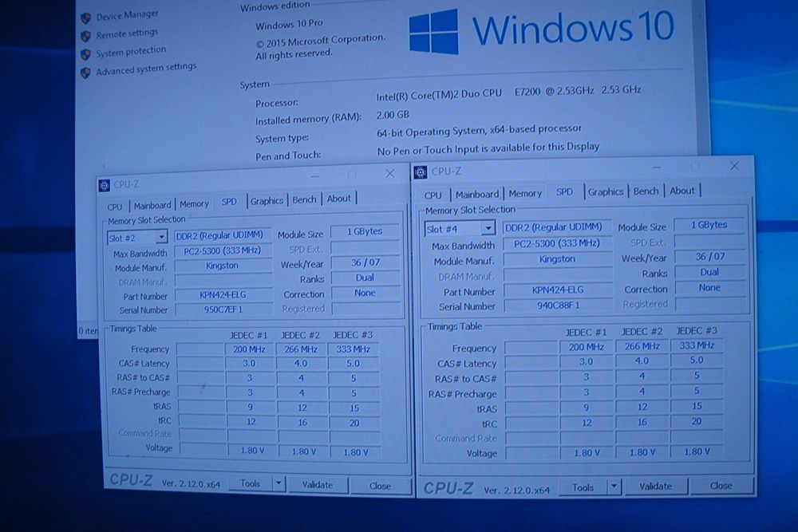
Task: Click KPN424-ELG part number in left window
Action: 223,295
